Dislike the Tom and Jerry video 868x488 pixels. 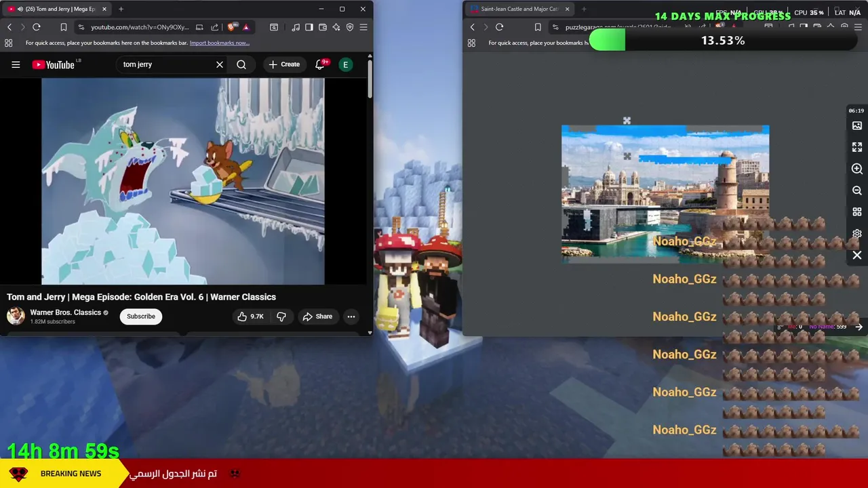[281, 317]
